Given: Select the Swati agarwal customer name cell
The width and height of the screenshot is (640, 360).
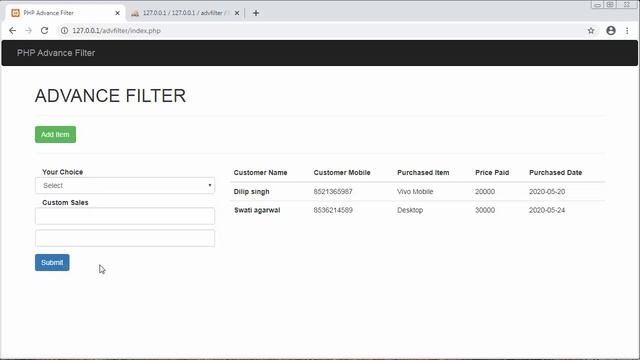Looking at the screenshot, I should pos(257,210).
